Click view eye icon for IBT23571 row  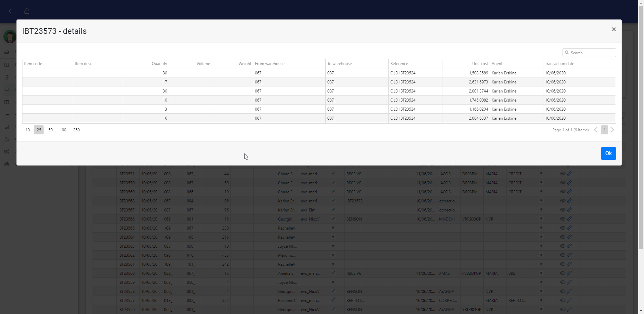click(562, 174)
